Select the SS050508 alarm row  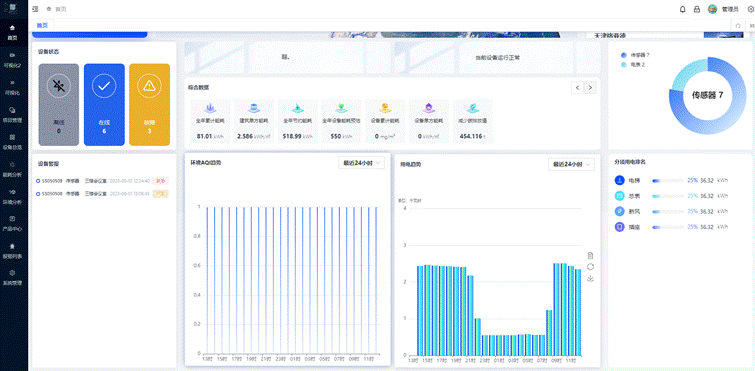coord(103,193)
